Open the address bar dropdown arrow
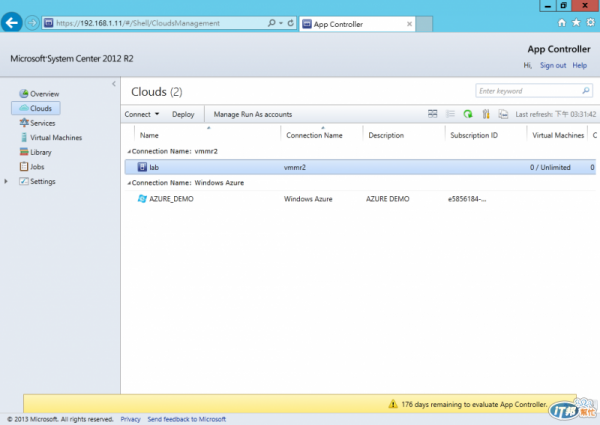 (x=281, y=23)
